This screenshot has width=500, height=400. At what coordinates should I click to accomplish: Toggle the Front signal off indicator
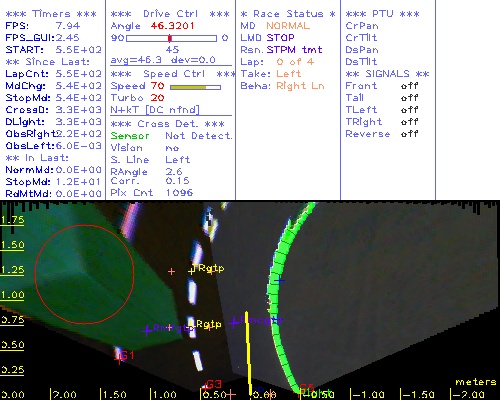[409, 86]
